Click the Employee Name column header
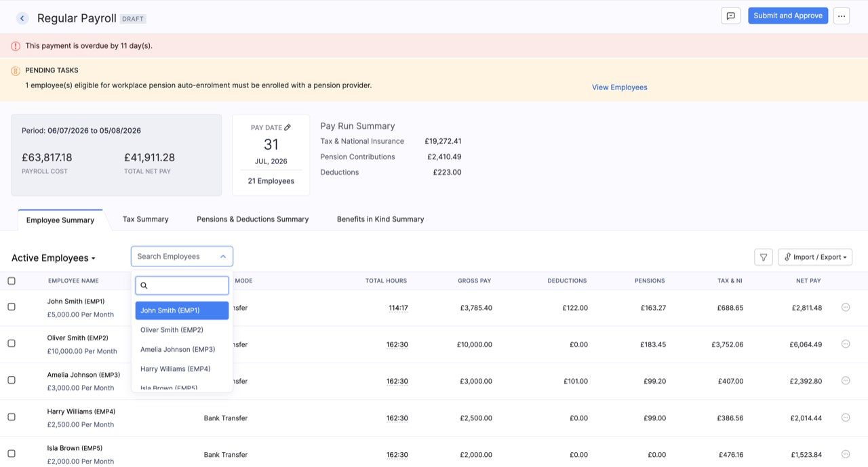This screenshot has height=467, width=868. click(73, 281)
